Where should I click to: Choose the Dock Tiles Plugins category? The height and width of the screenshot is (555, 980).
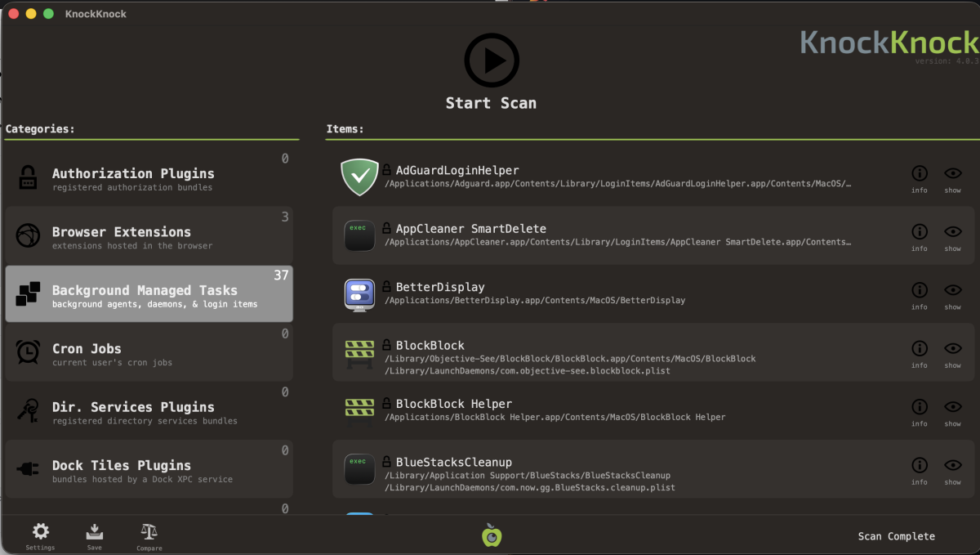pos(149,469)
